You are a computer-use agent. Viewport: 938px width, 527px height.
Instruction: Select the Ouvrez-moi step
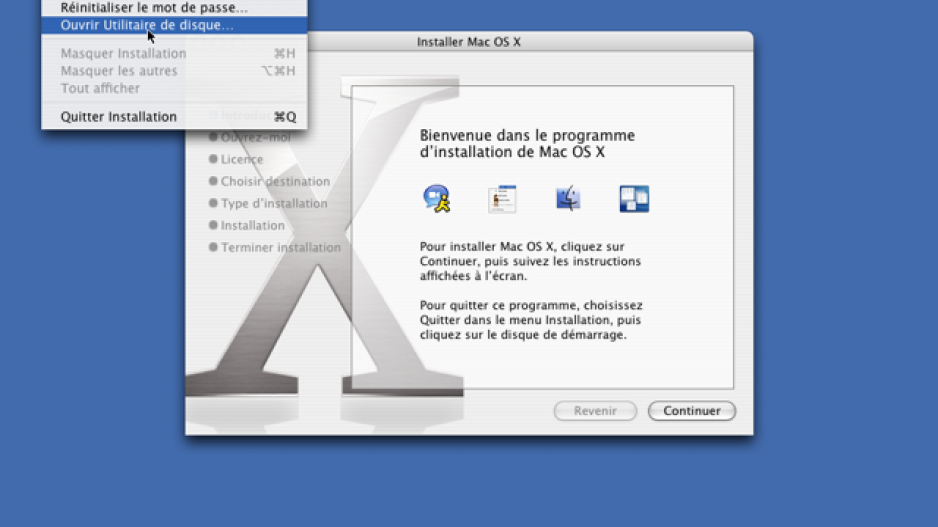click(249, 137)
